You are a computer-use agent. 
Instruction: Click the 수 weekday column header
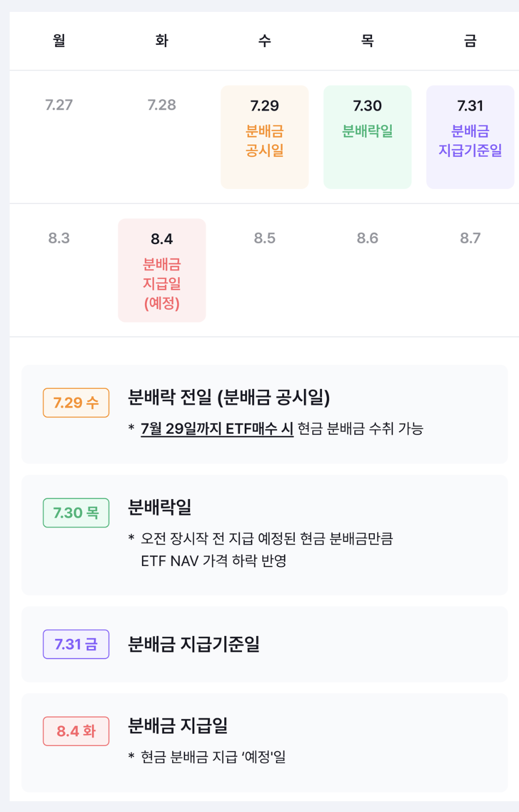tap(265, 41)
